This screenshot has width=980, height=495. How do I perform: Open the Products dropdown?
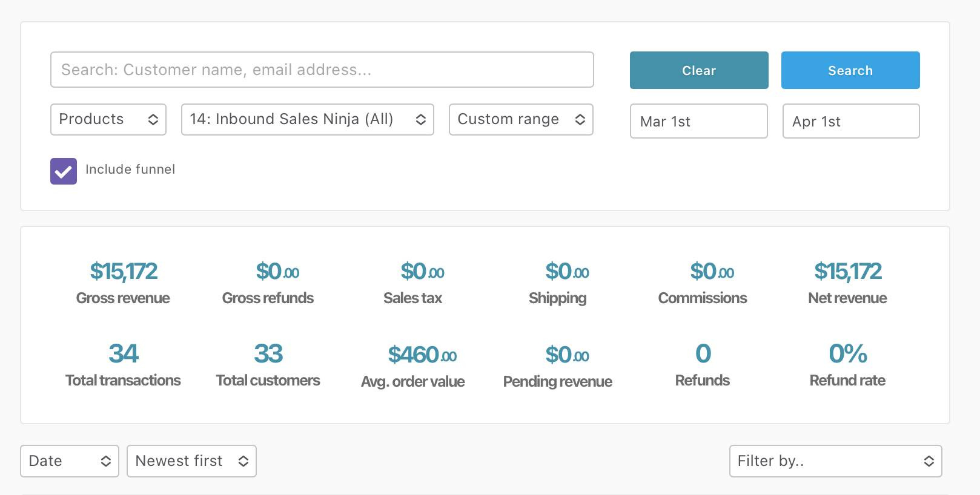[108, 119]
